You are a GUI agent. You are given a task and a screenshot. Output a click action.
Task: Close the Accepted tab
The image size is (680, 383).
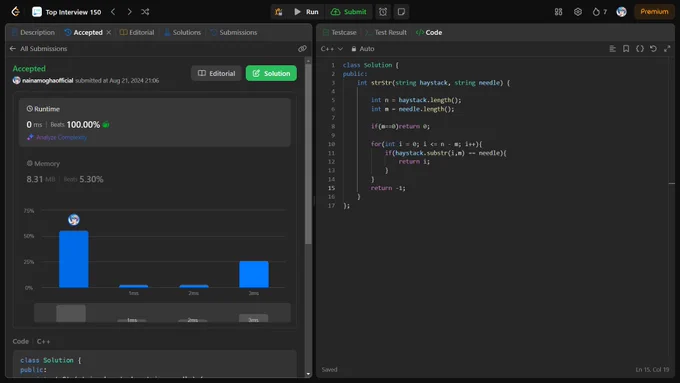click(109, 33)
